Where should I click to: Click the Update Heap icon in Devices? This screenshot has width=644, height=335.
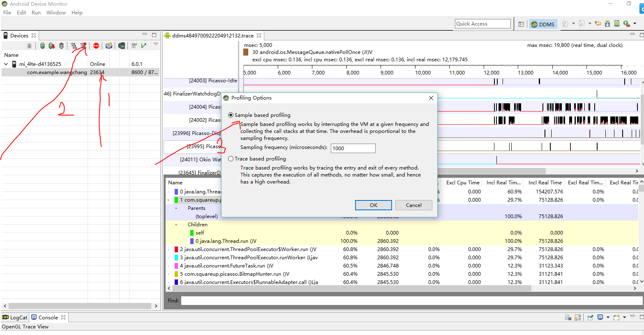click(42, 46)
